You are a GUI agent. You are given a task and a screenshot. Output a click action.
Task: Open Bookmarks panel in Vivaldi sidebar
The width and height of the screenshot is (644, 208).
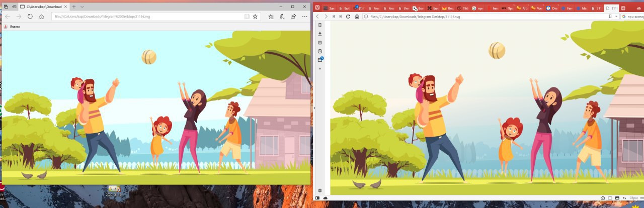point(319,25)
